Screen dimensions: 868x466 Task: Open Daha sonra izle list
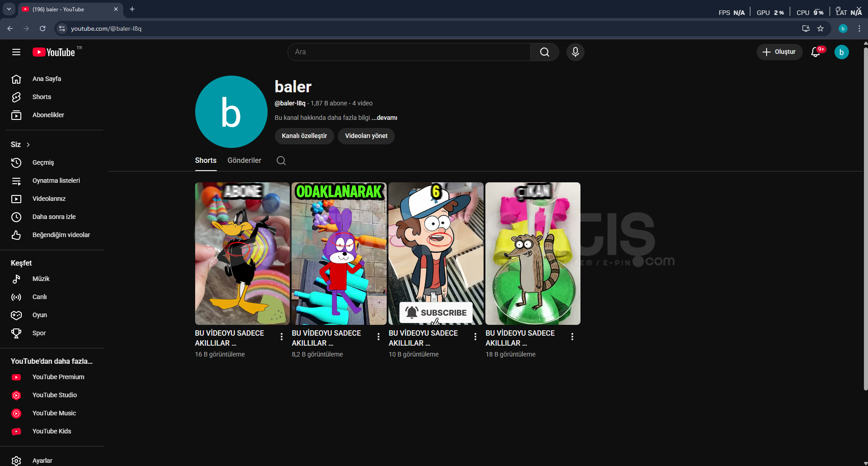click(54, 217)
